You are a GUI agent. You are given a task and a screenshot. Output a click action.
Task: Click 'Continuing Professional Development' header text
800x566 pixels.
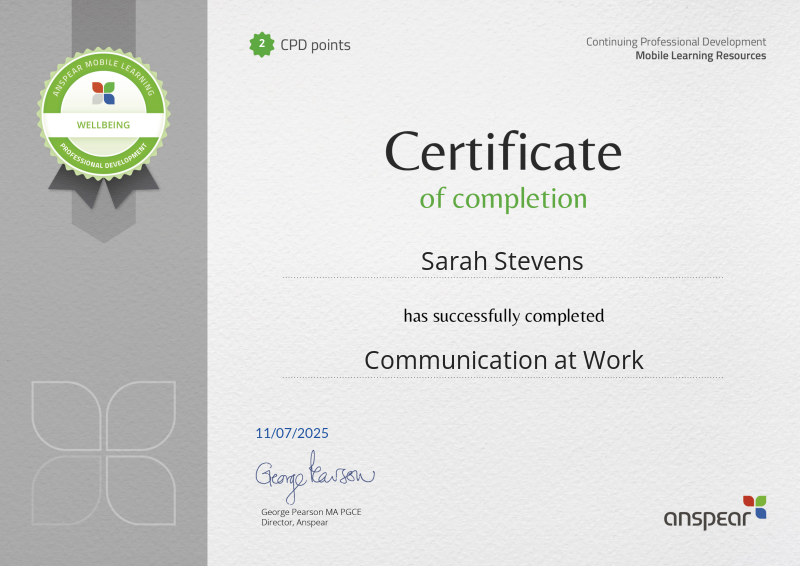676,42
